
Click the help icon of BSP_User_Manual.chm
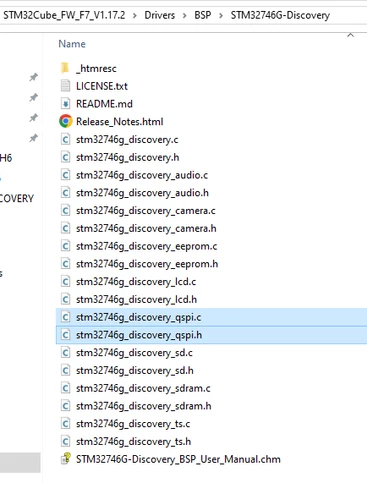[x=66, y=459]
